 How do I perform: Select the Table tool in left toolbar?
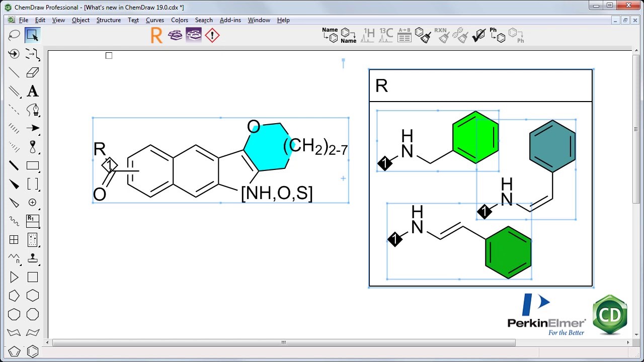(14, 240)
